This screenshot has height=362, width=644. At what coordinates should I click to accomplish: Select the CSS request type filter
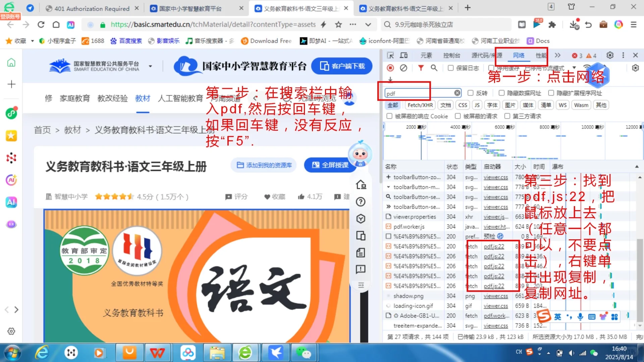pyautogui.click(x=463, y=105)
